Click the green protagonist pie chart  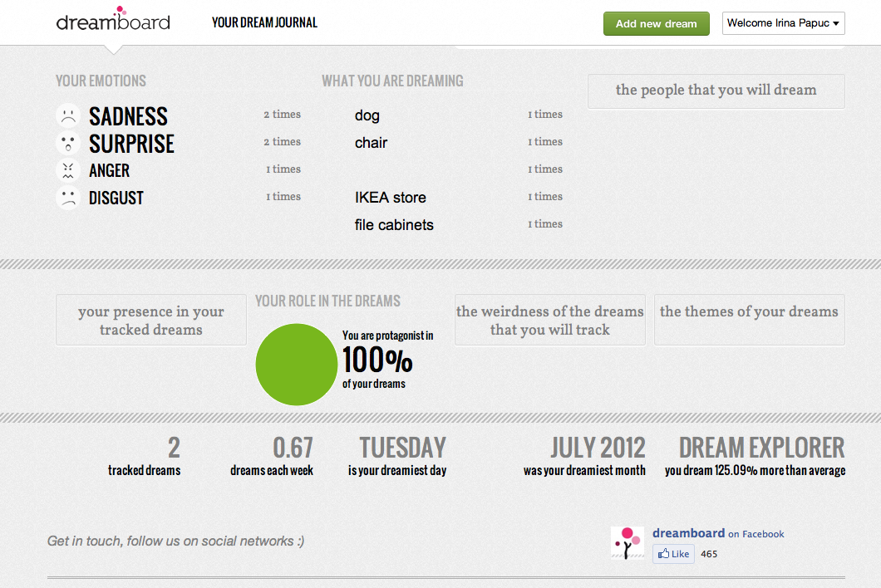pos(296,365)
